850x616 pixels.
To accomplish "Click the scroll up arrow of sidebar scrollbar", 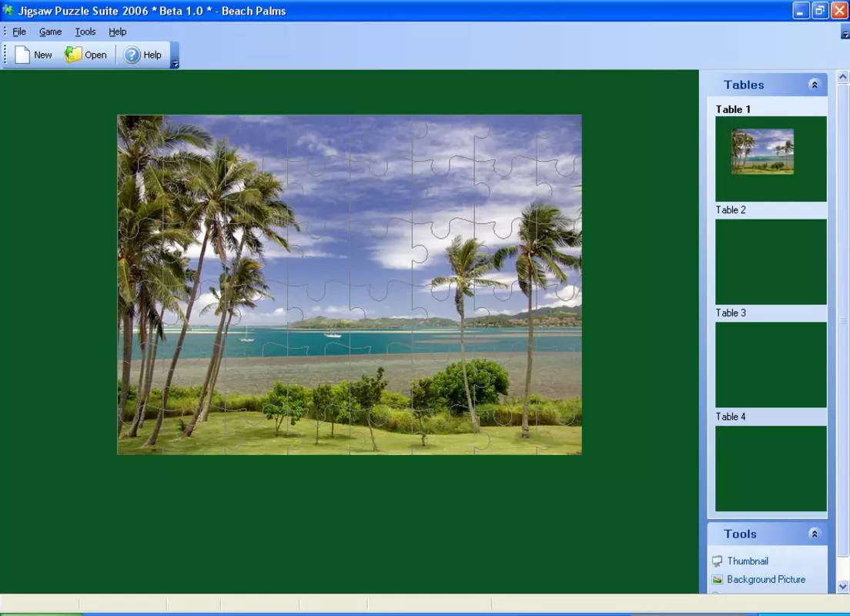I will point(842,77).
